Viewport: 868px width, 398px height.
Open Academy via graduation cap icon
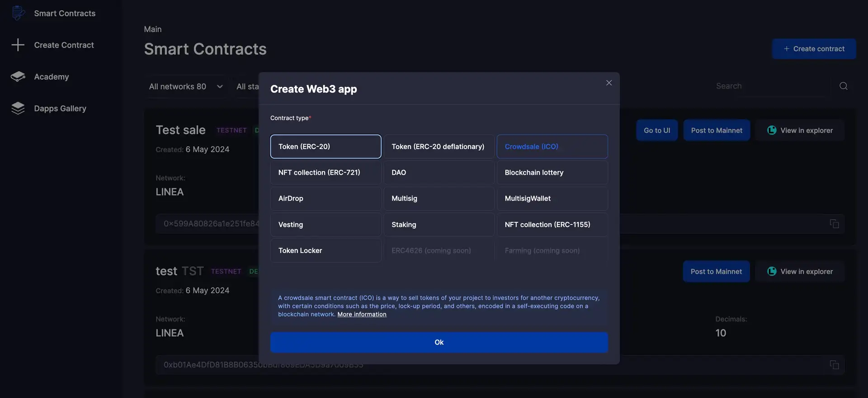(18, 77)
